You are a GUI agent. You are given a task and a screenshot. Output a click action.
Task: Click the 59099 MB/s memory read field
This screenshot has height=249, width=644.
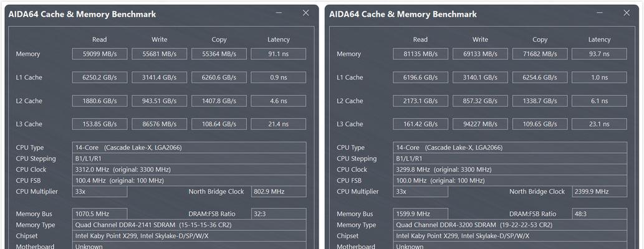tap(99, 54)
